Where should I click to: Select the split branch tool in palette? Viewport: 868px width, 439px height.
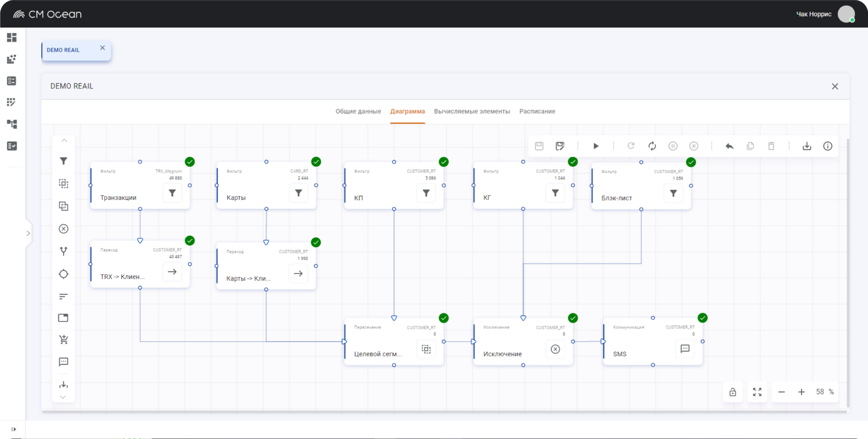pyautogui.click(x=64, y=252)
